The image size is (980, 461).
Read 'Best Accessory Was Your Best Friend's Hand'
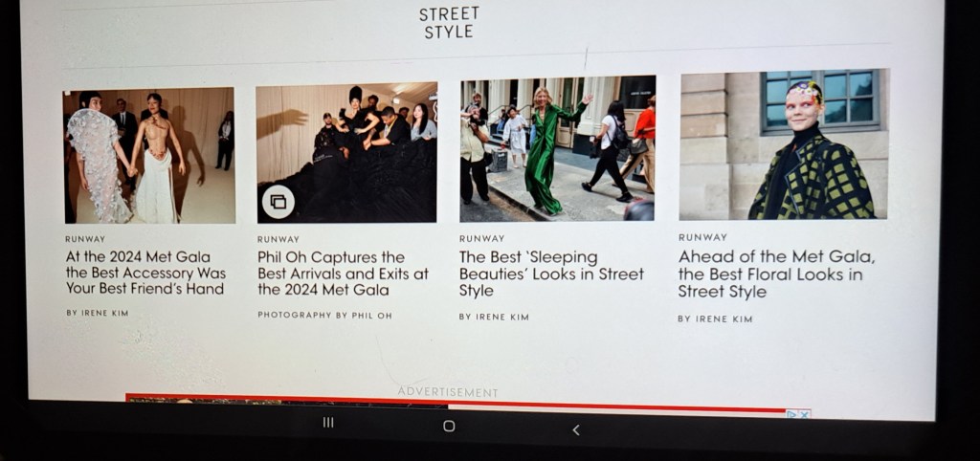click(145, 273)
